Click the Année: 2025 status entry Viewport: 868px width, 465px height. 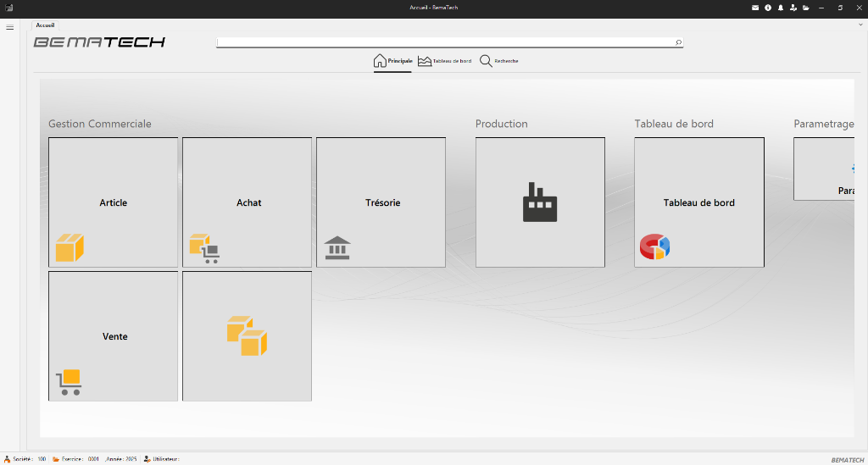[121, 459]
